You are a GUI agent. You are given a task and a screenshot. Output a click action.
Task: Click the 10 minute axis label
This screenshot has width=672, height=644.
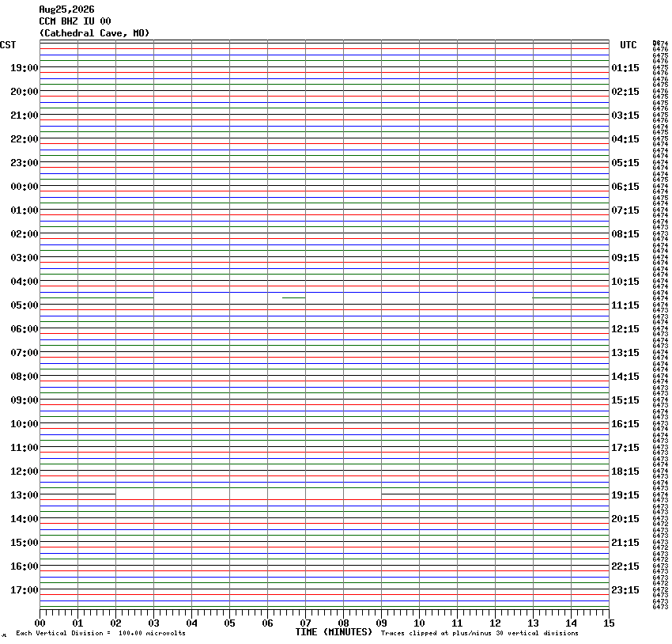[419, 623]
